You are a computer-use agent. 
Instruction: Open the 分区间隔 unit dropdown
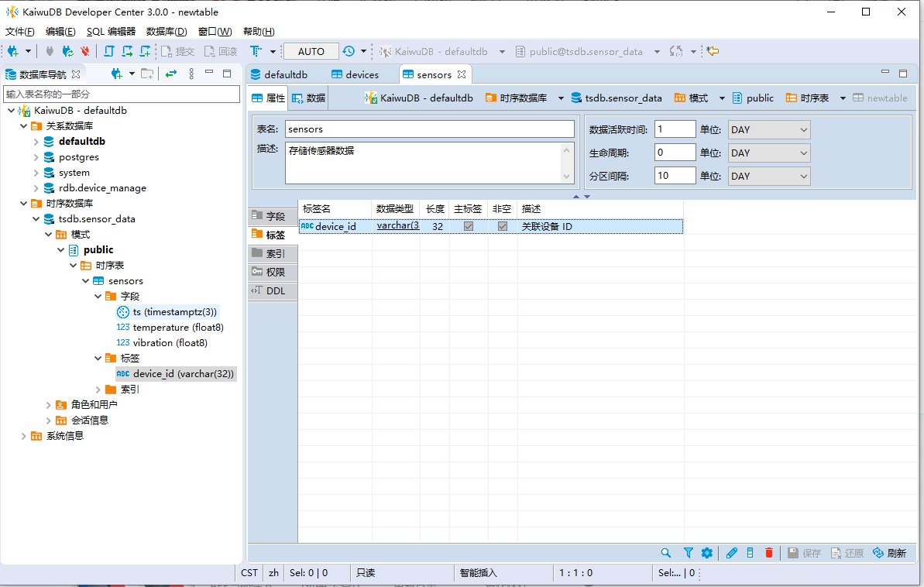[769, 177]
